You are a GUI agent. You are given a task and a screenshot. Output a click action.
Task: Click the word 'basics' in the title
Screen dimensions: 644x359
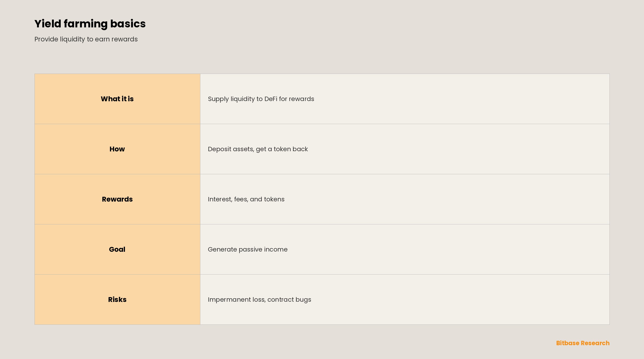point(128,24)
